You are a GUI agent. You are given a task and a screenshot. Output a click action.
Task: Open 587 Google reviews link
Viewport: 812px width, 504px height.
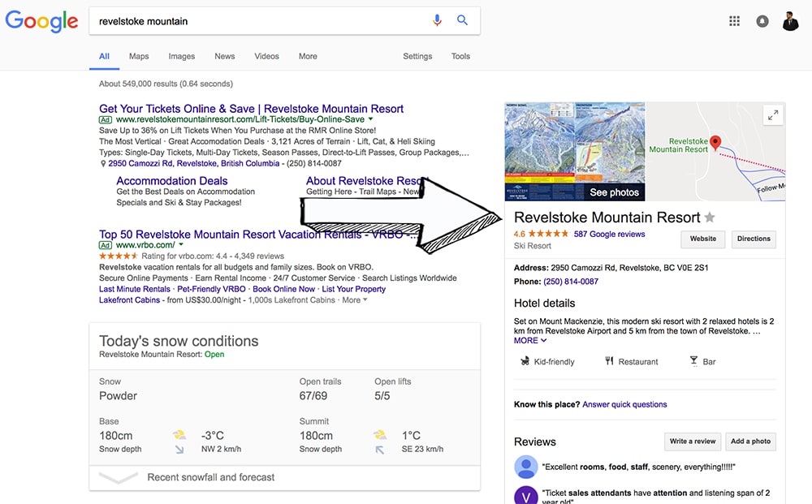pos(609,234)
